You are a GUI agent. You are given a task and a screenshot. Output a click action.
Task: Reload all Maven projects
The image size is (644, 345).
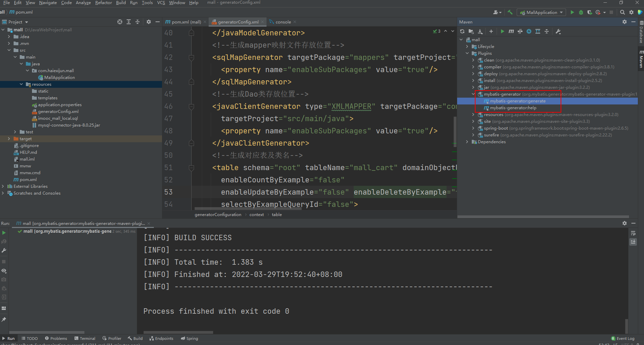462,31
